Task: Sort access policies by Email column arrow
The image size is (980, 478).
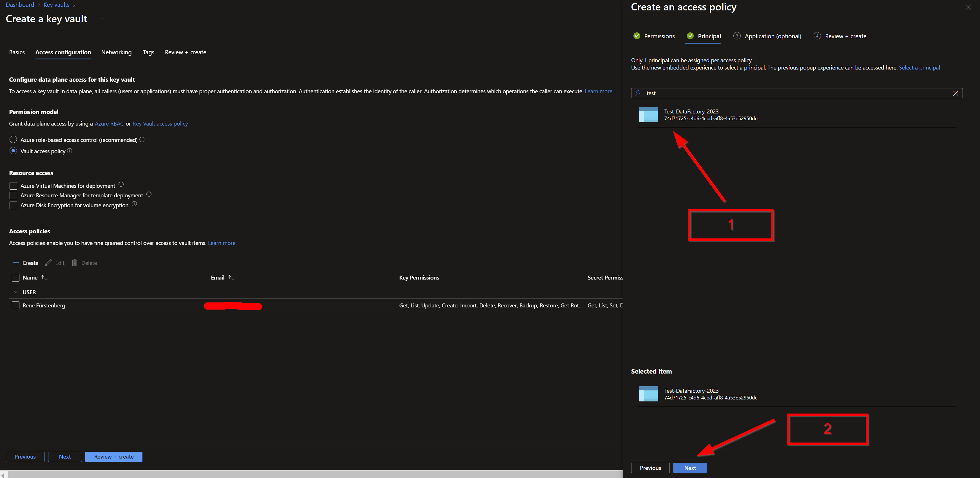Action: [231, 278]
